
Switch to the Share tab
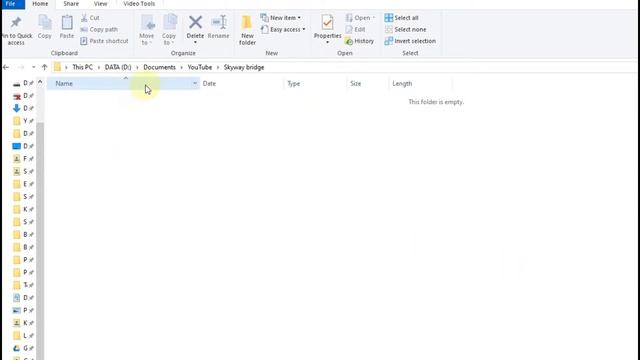click(71, 4)
